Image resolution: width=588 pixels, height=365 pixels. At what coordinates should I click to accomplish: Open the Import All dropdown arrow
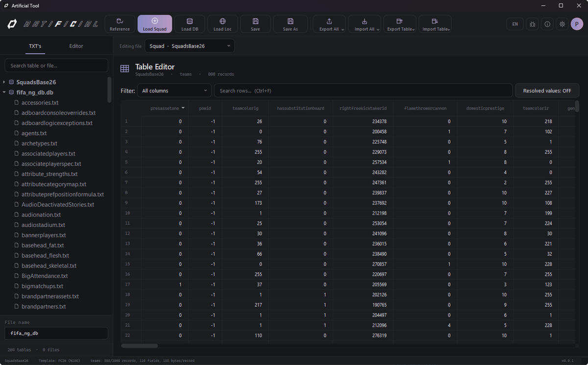click(378, 29)
